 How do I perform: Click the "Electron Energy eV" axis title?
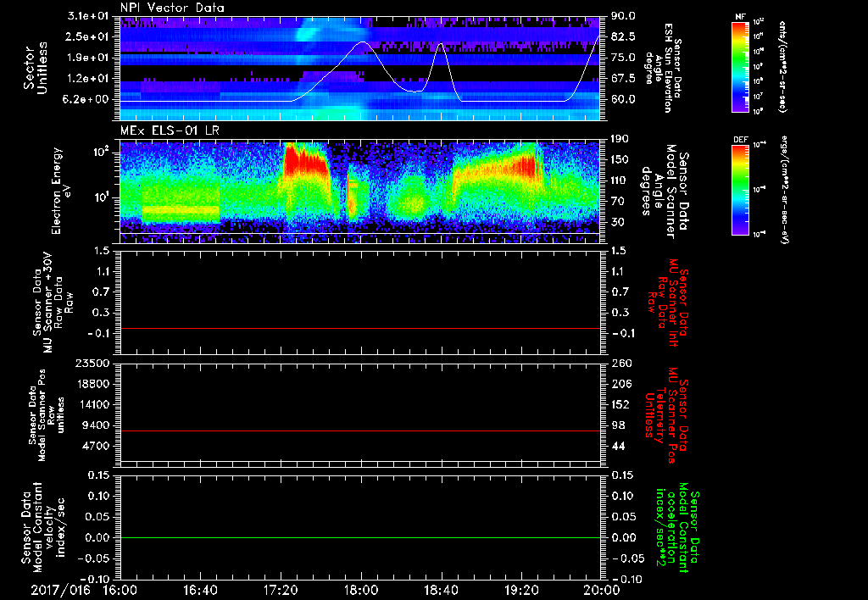tap(62, 191)
